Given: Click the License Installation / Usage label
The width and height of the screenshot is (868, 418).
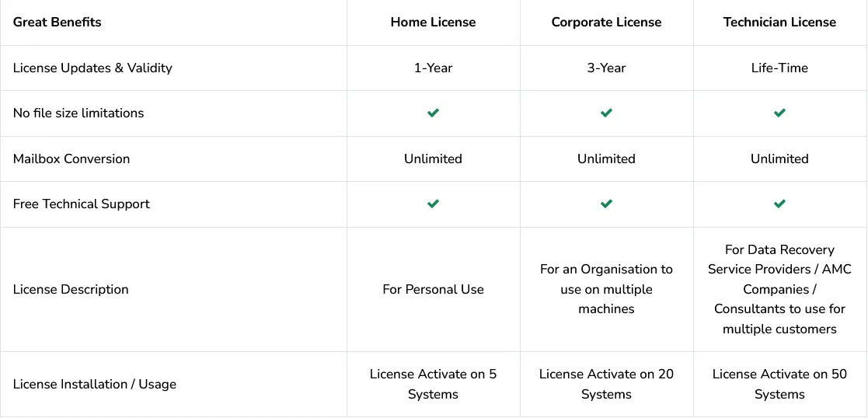Looking at the screenshot, I should click(95, 384).
